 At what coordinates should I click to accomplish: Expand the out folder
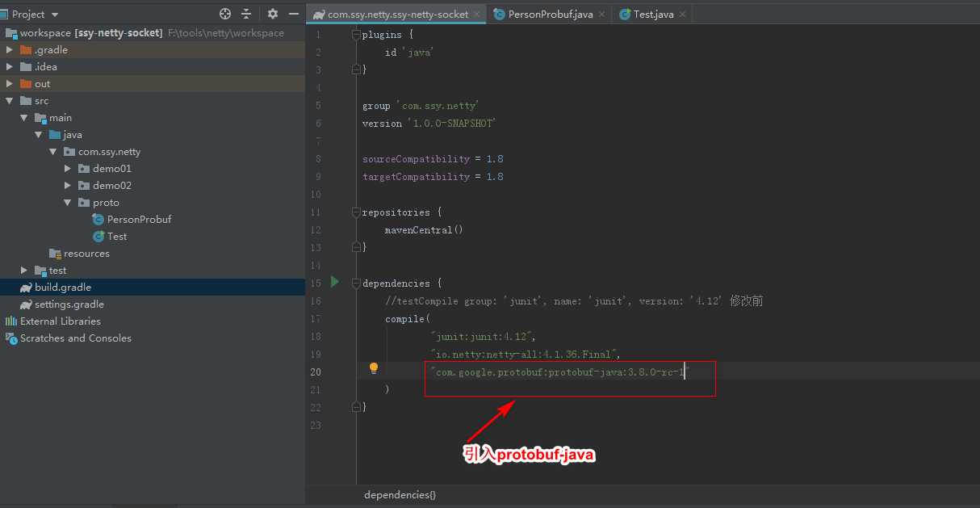(10, 84)
